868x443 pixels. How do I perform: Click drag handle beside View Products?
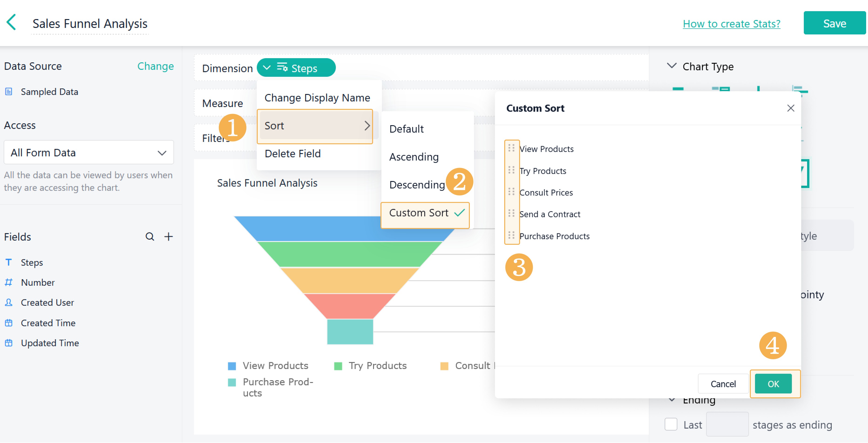pyautogui.click(x=511, y=148)
